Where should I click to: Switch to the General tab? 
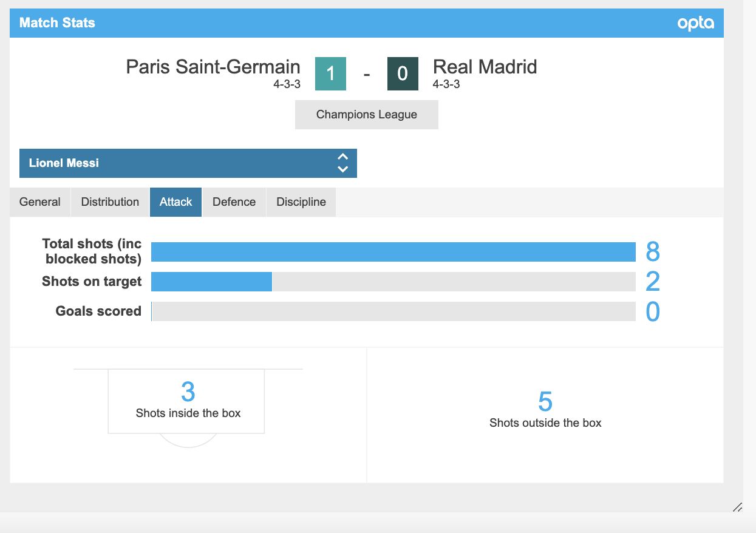[x=40, y=202]
